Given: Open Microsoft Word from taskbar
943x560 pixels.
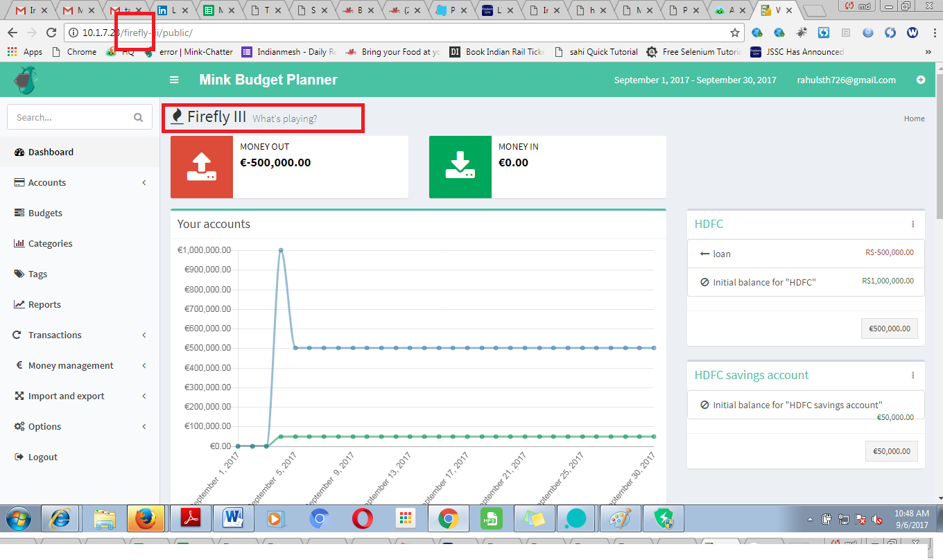Looking at the screenshot, I should 233,518.
